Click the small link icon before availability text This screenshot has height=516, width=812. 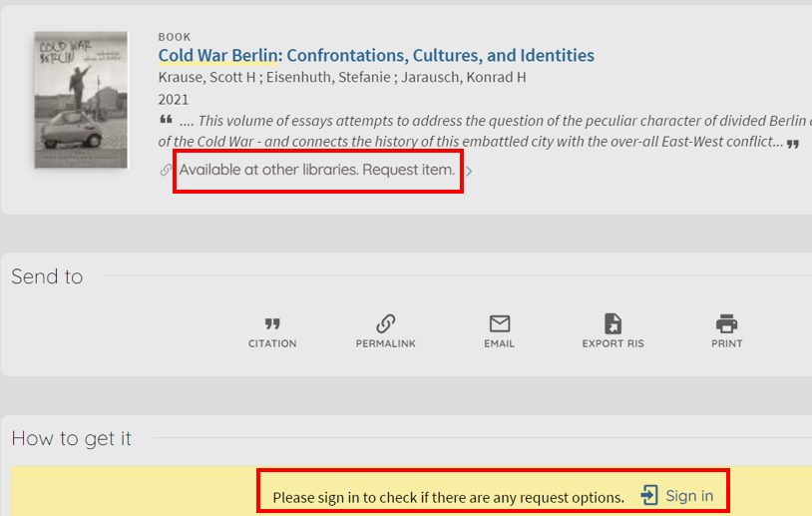pyautogui.click(x=166, y=171)
